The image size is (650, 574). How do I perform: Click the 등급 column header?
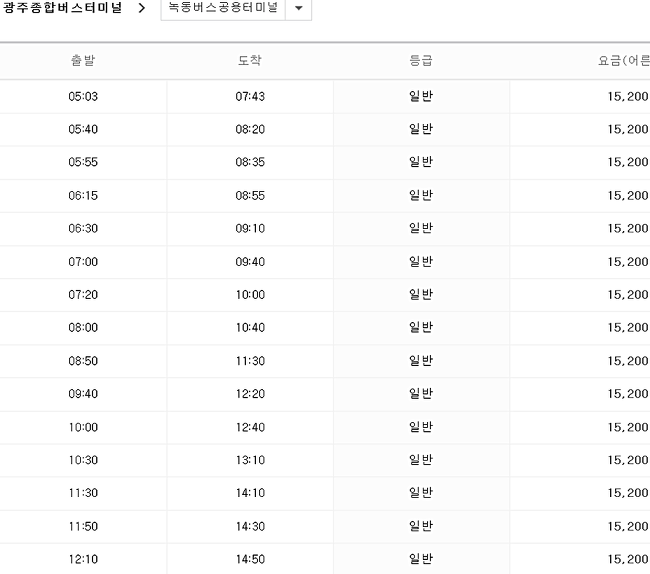click(x=421, y=61)
